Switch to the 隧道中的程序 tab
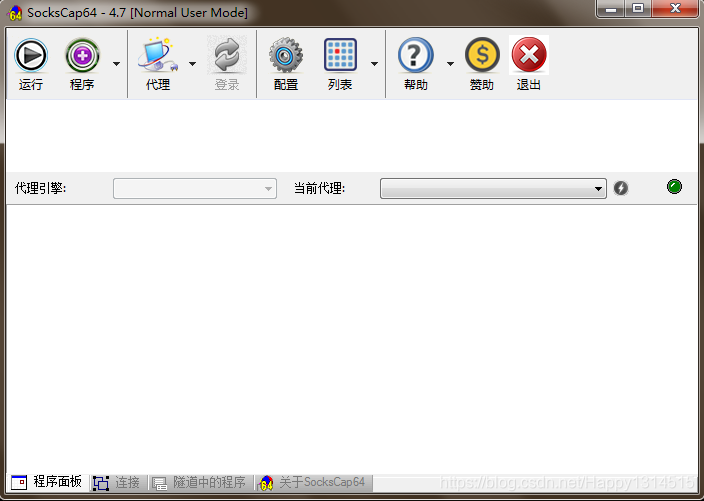This screenshot has height=501, width=704. click(x=200, y=483)
